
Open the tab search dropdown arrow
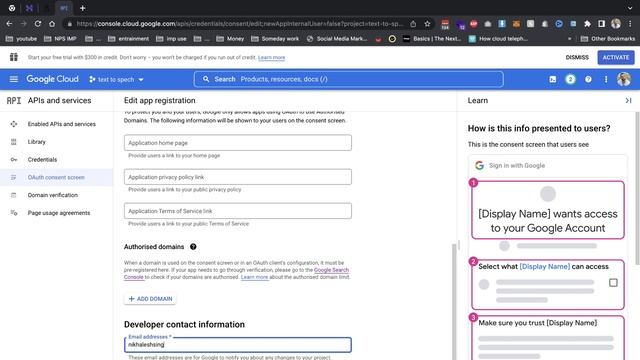point(630,8)
